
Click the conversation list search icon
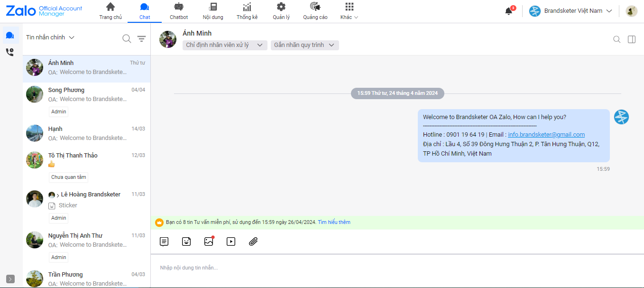click(x=127, y=39)
